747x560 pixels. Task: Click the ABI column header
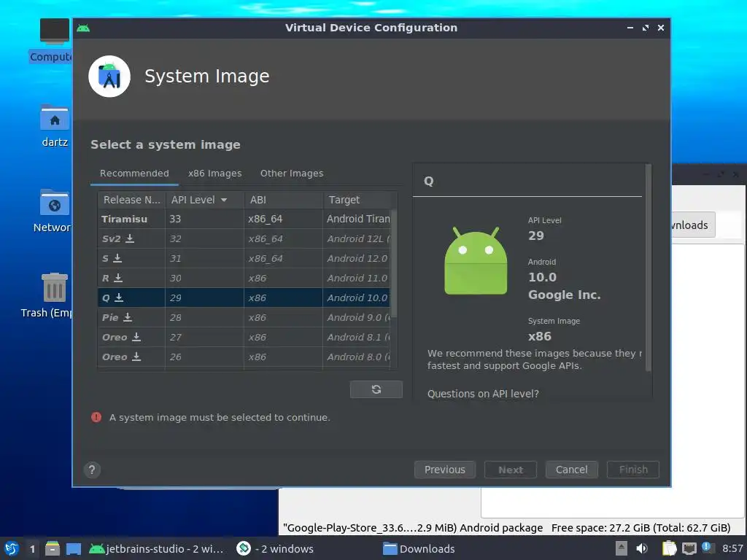click(283, 200)
